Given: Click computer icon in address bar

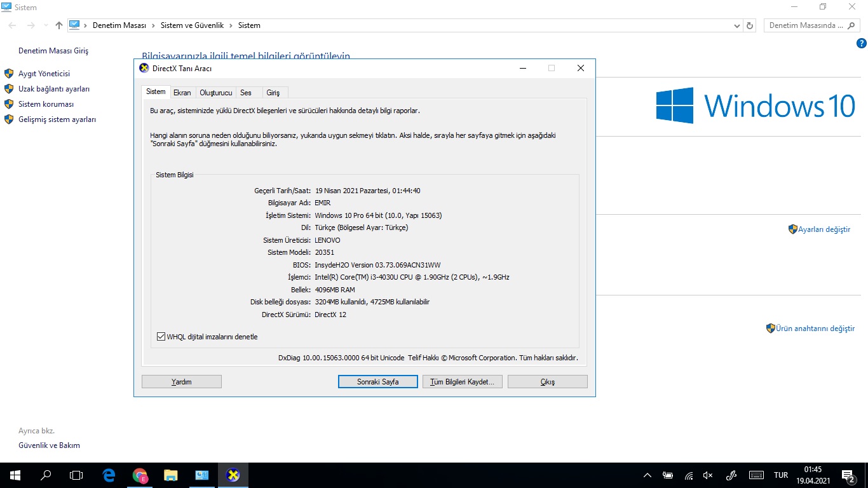Looking at the screenshot, I should [x=74, y=25].
